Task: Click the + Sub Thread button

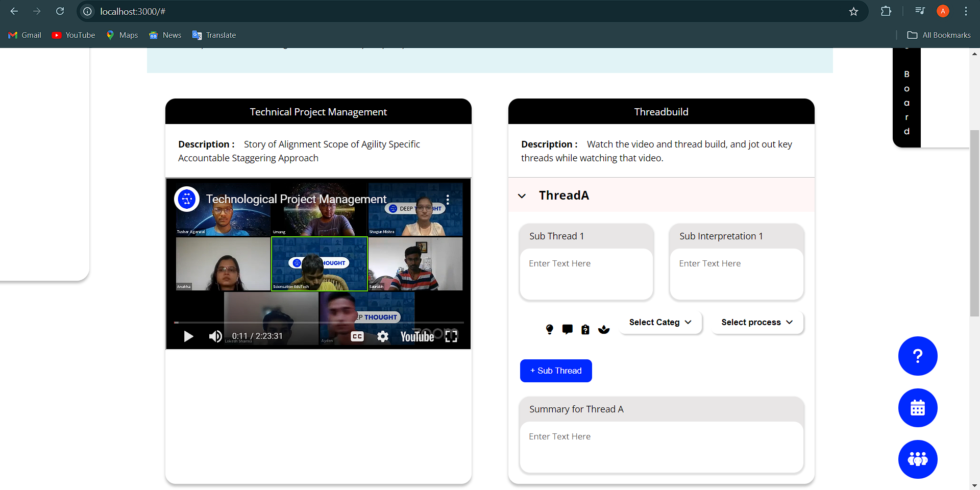Action: (x=556, y=371)
